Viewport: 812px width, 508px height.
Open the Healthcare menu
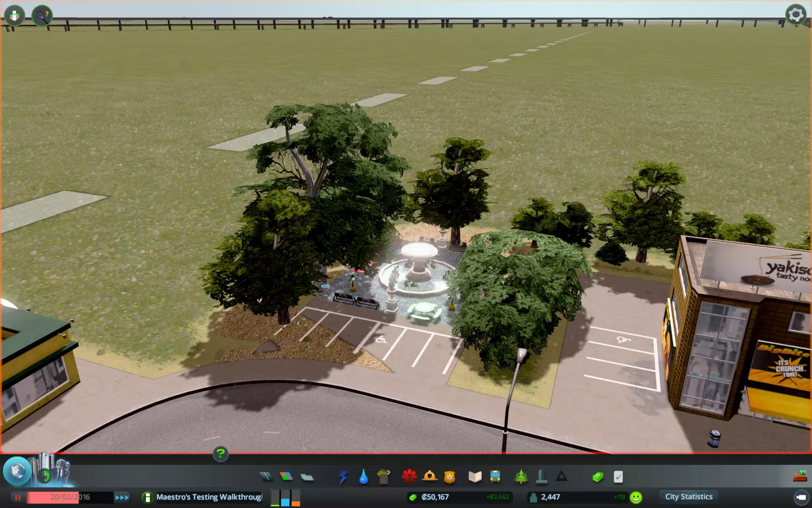tap(409, 477)
